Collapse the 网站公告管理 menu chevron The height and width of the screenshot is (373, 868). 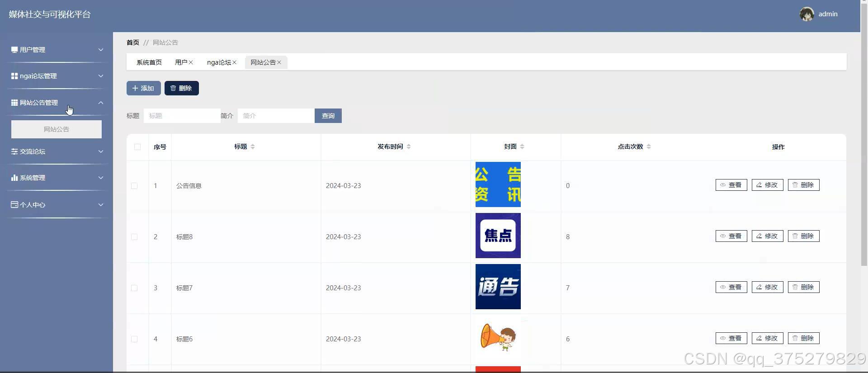point(101,103)
